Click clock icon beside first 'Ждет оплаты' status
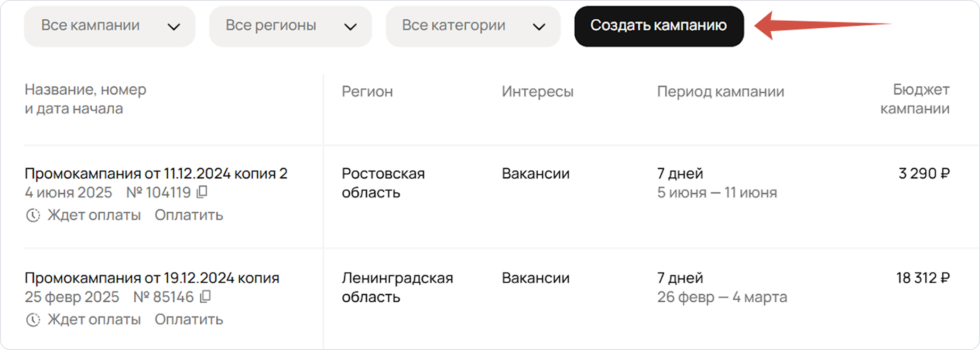The height and width of the screenshot is (350, 980). pos(33,215)
